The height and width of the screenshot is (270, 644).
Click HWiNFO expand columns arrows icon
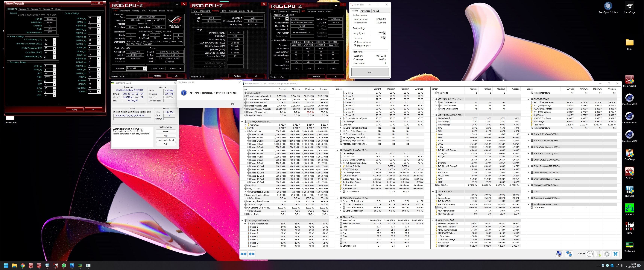coord(244,254)
